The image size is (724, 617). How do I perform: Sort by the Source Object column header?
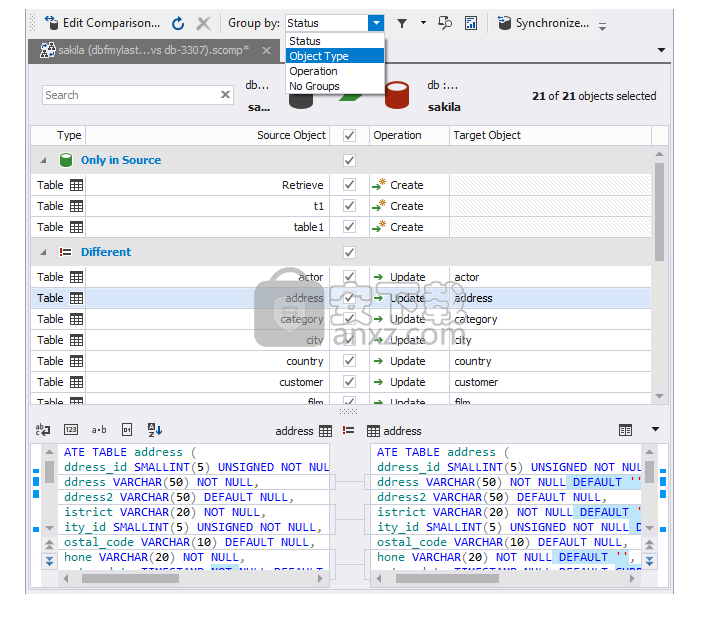pyautogui.click(x=207, y=135)
